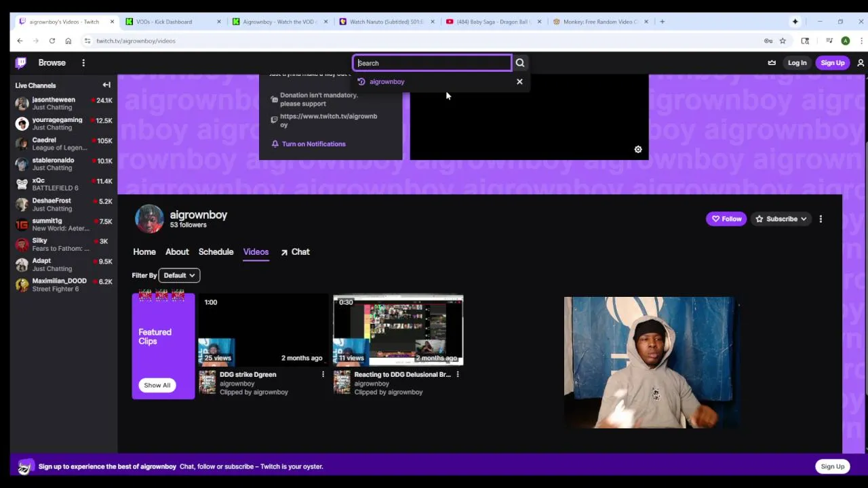This screenshot has height=488, width=868.
Task: Open DDG strike Dgreen clip thumbnail
Action: tap(263, 330)
